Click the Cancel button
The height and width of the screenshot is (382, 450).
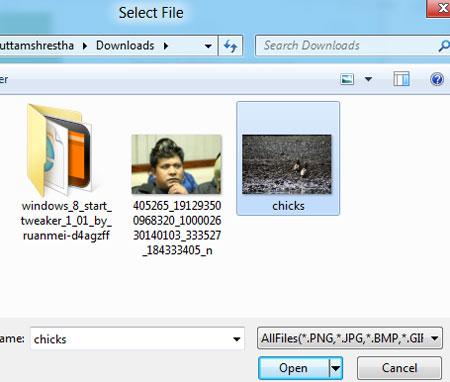pos(399,368)
